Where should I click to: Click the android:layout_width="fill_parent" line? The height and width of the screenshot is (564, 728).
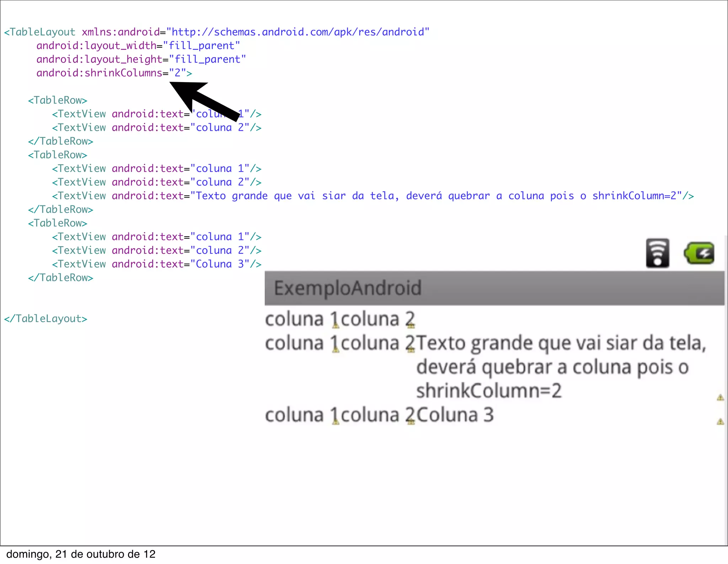[138, 45]
